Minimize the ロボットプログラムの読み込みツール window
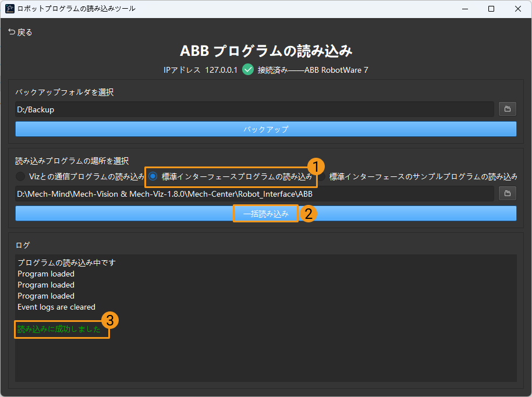The image size is (532, 397). tap(465, 9)
